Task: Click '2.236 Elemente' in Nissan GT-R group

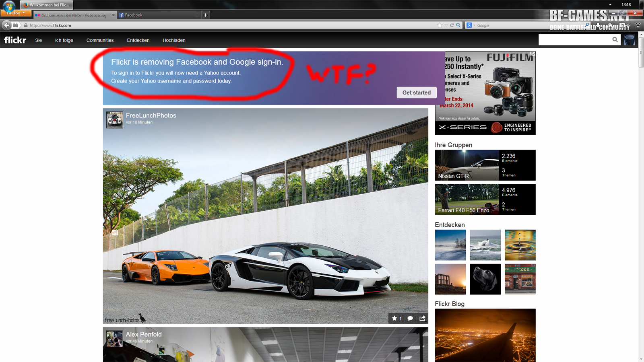Action: [x=510, y=158]
